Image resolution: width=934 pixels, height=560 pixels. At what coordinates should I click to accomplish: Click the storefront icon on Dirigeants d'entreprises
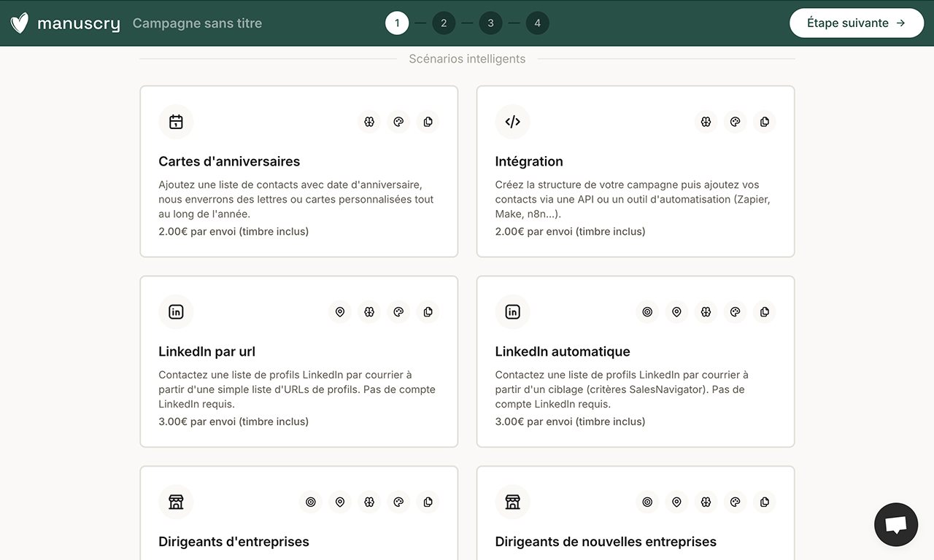tap(176, 502)
